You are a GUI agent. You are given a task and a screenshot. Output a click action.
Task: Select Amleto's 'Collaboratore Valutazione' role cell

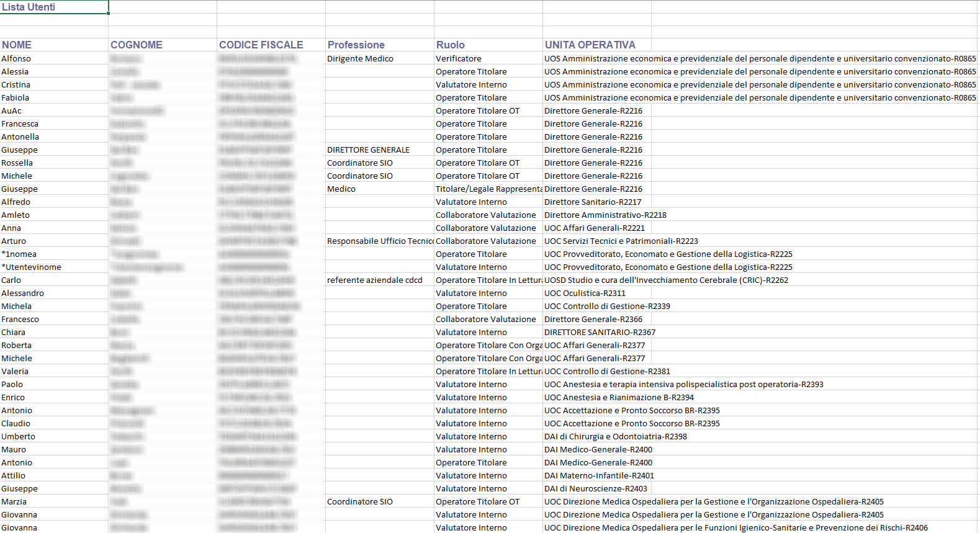(x=488, y=215)
